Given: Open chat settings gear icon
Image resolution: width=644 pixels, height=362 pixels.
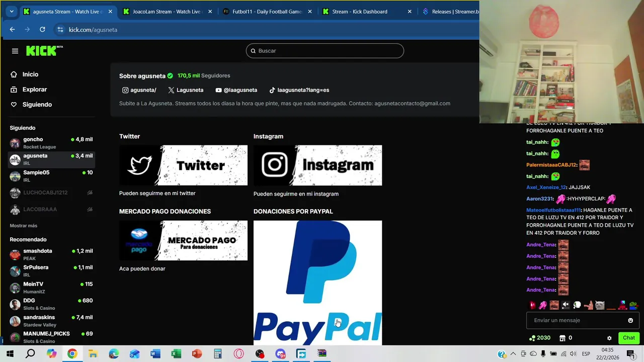Looking at the screenshot, I should (x=609, y=338).
